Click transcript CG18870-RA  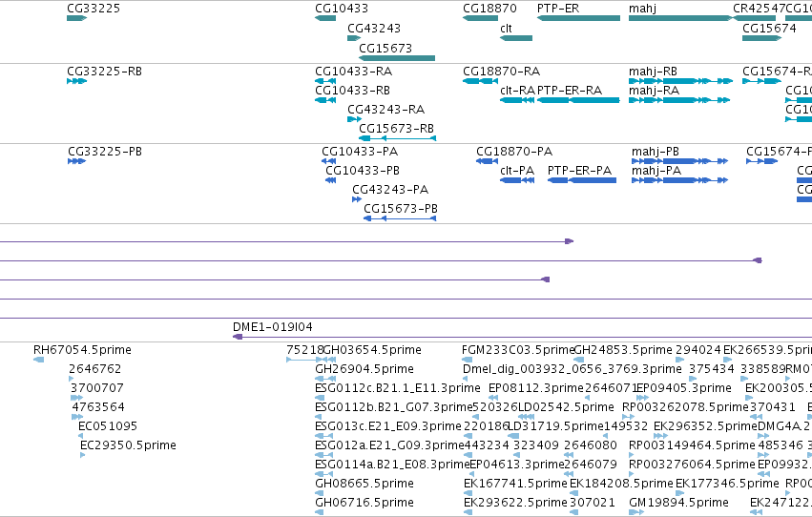coord(501,71)
